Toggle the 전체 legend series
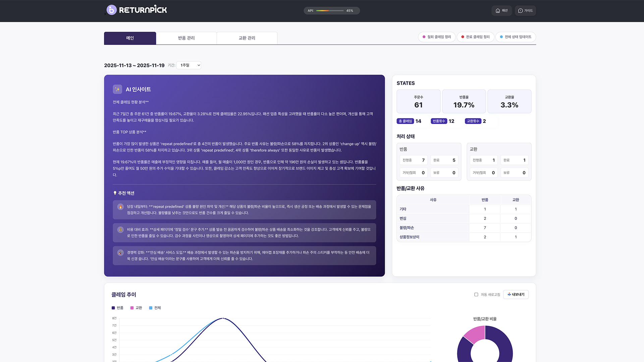 click(155, 308)
